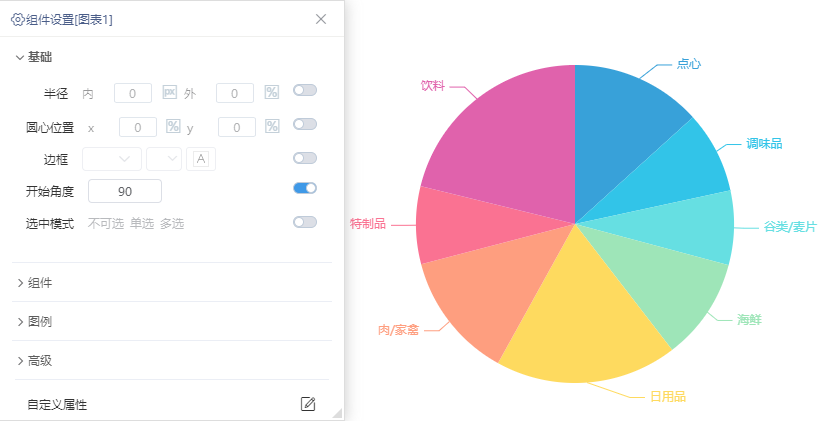
Task: Click the gear icon beside 组件设置
Action: point(17,20)
